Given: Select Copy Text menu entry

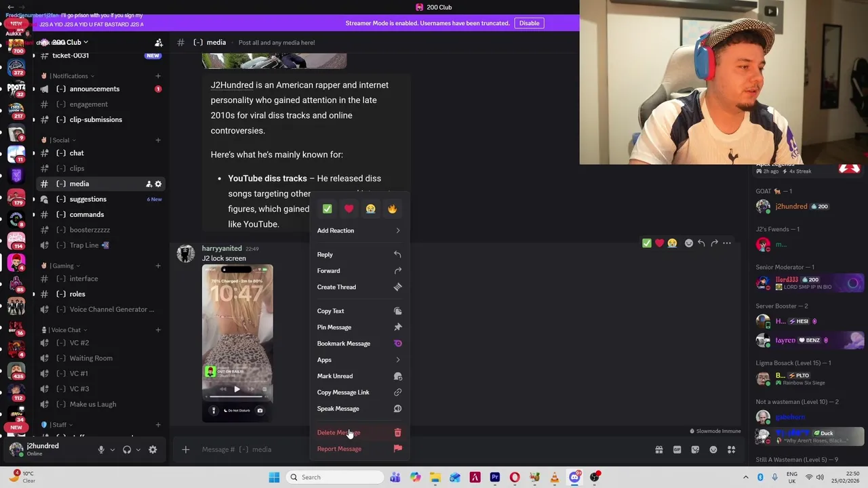Looking at the screenshot, I should [x=359, y=311].
